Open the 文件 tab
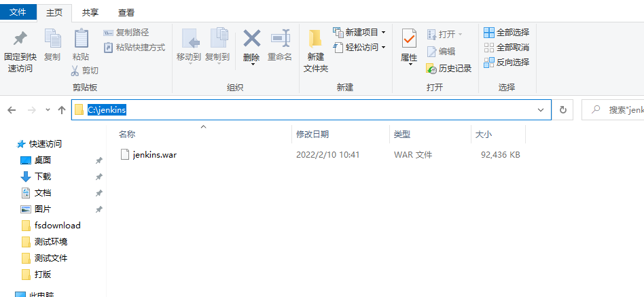Viewport: 644px width, 297px height. pos(18,12)
